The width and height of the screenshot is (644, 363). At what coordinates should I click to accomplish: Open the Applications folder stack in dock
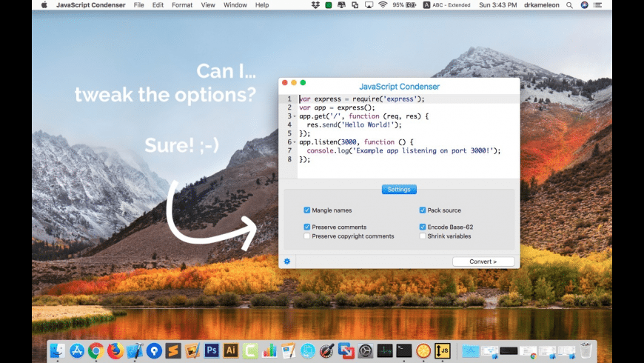(470, 350)
